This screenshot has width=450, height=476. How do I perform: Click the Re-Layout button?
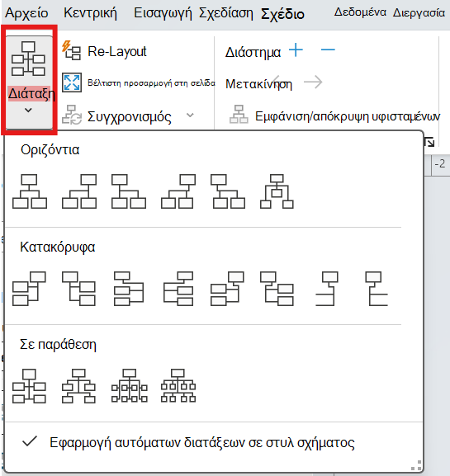[105, 51]
